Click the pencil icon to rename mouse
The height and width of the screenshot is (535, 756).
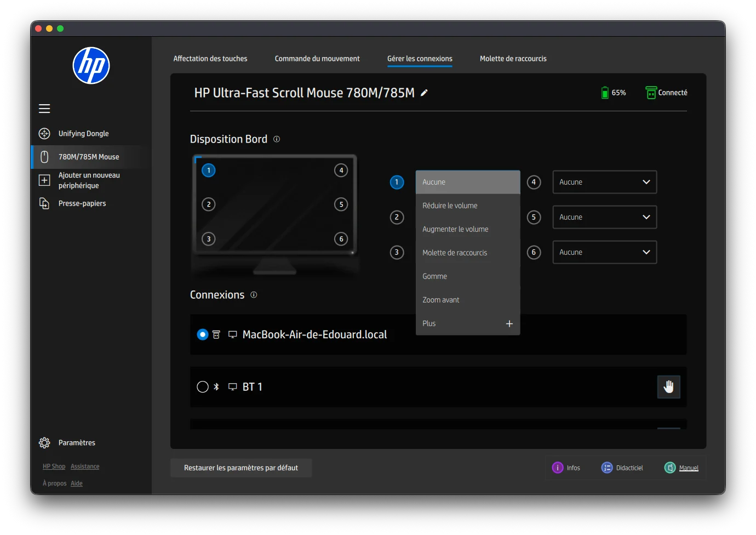point(424,93)
